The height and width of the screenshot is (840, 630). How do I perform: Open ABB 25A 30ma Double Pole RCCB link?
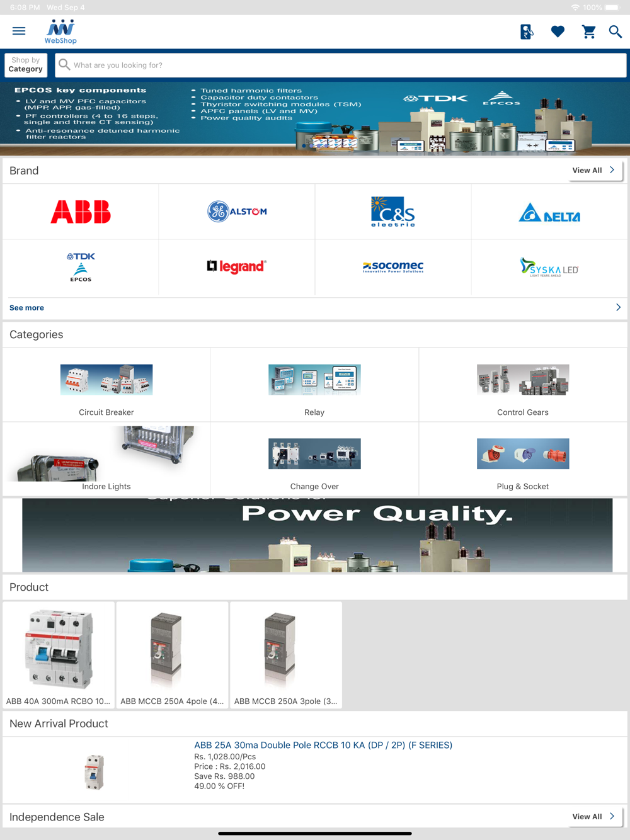click(323, 745)
